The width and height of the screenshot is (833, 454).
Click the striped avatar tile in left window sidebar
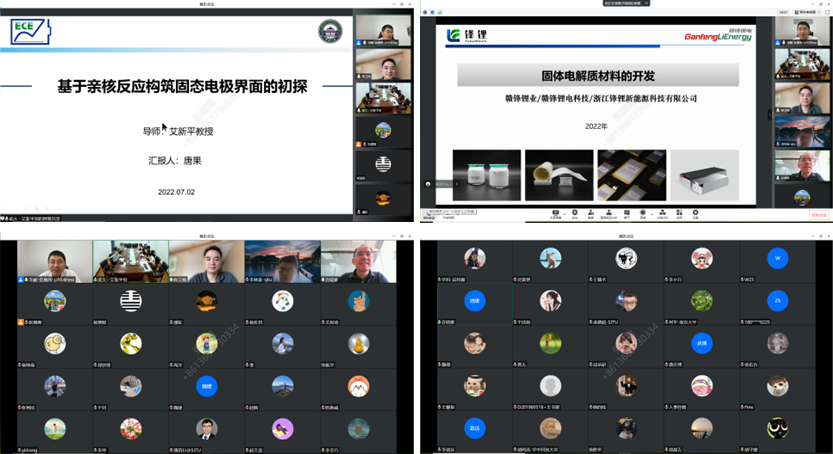[383, 165]
